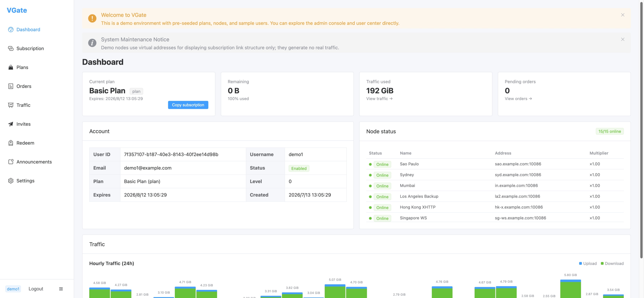The width and height of the screenshot is (644, 298).
Task: Open the Announcements menu item
Action: coord(37,162)
